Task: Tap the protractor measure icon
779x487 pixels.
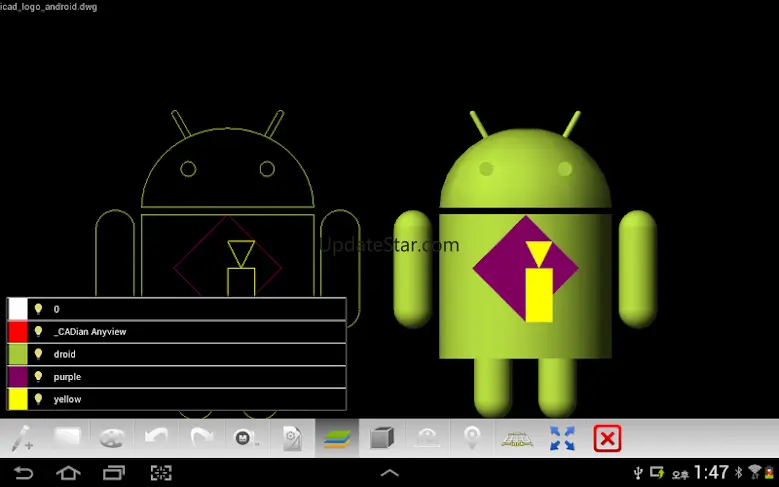Action: (x=427, y=438)
